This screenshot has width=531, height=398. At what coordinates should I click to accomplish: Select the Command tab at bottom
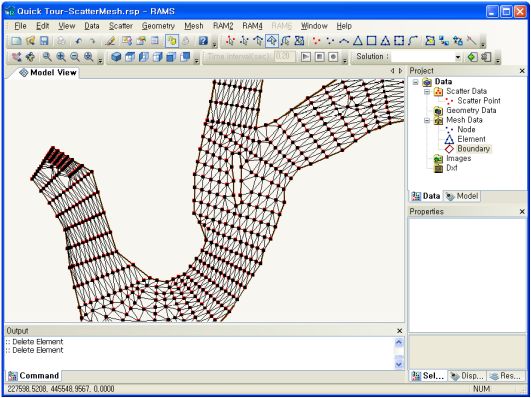(x=34, y=376)
